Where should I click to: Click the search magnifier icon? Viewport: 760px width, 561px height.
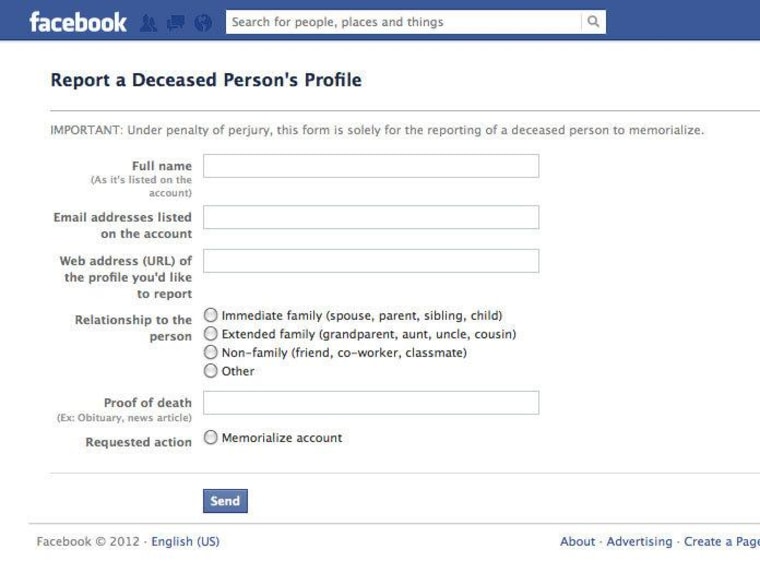pos(593,22)
